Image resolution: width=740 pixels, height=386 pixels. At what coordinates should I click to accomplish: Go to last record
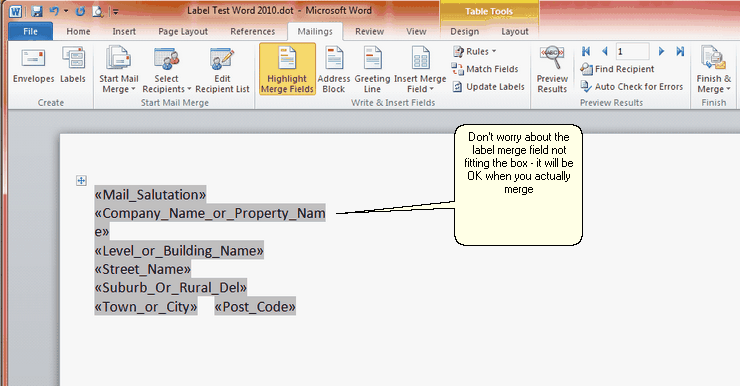(680, 51)
